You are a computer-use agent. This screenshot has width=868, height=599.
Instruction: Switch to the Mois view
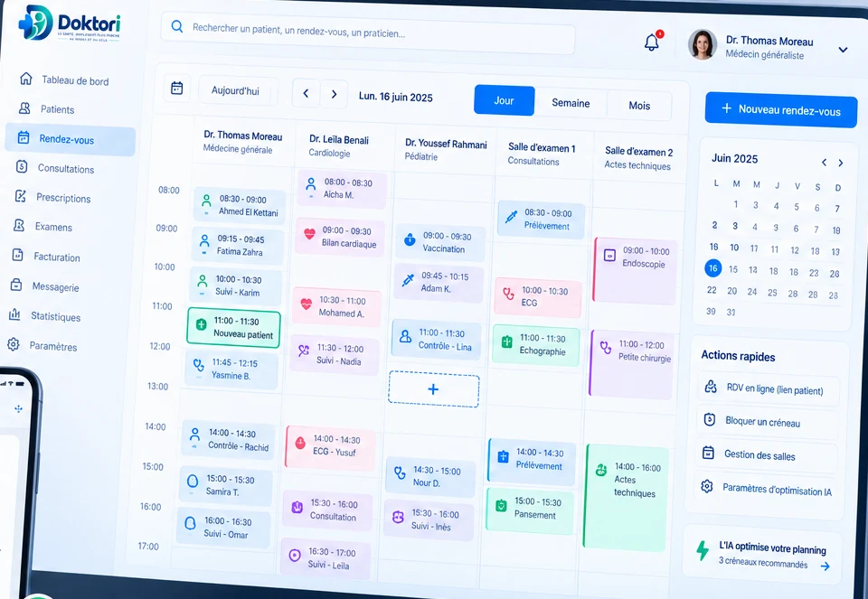pos(639,106)
